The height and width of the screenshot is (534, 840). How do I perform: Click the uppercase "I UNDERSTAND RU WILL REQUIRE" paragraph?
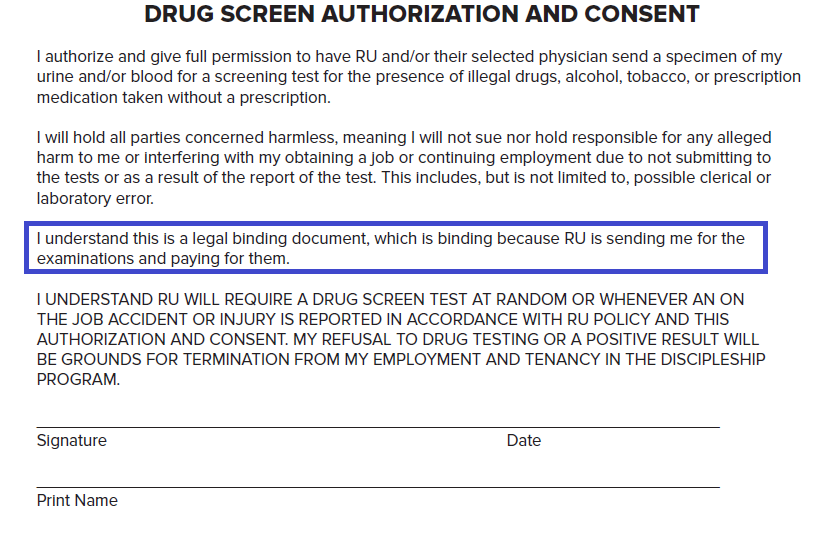pyautogui.click(x=401, y=339)
